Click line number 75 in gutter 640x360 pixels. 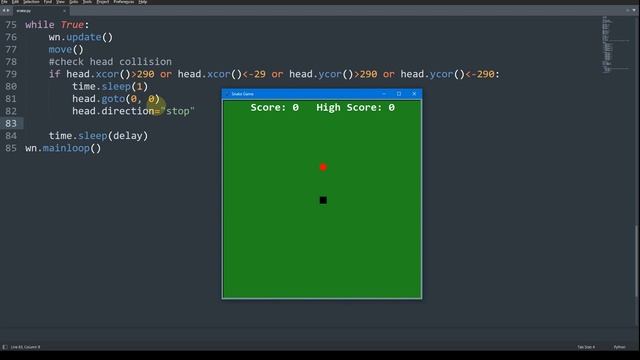[x=11, y=25]
